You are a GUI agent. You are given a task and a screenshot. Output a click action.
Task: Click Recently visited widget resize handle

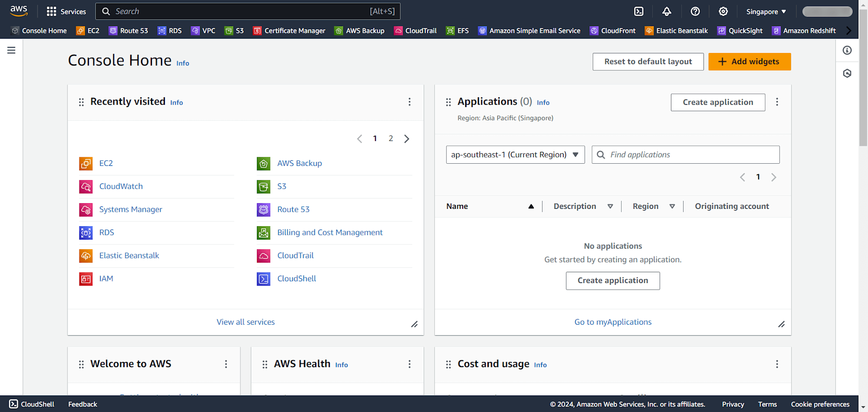(x=414, y=324)
